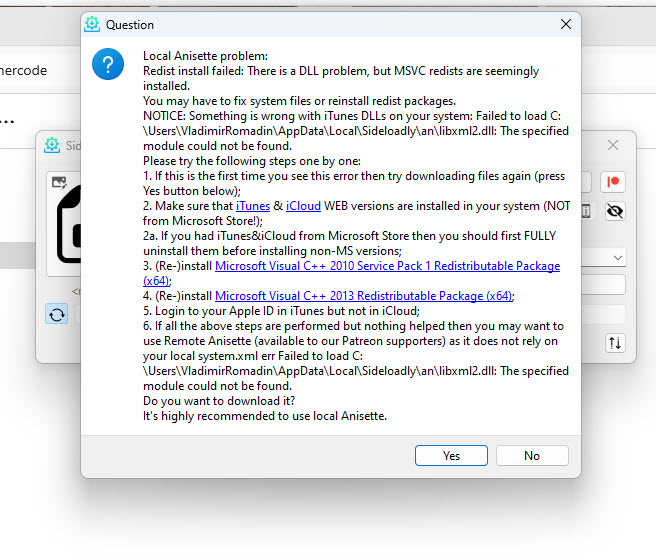
Task: Click the Sideloadly gear icon in dialog title bar
Action: click(x=92, y=24)
